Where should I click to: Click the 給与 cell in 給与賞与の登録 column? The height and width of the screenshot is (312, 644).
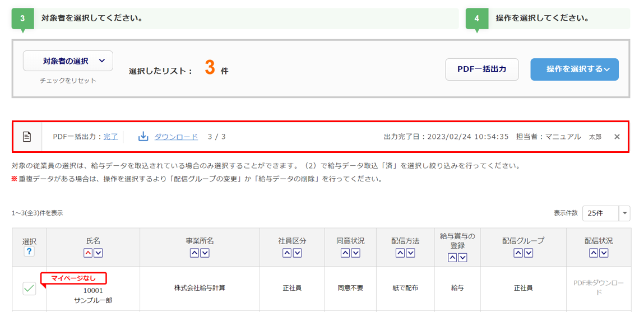pos(457,288)
